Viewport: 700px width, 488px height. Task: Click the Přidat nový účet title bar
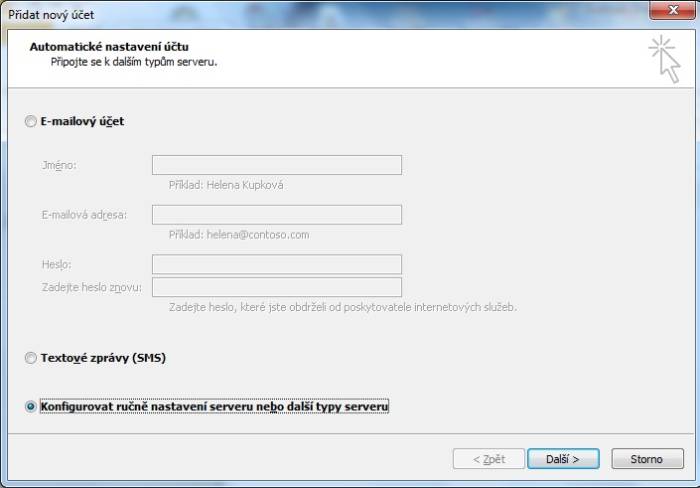coord(300,11)
